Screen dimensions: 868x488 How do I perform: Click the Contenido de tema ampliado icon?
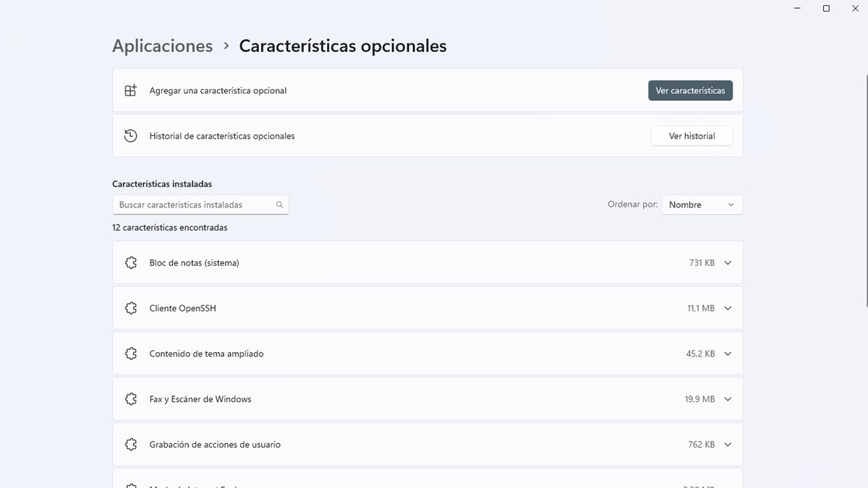[x=131, y=354]
